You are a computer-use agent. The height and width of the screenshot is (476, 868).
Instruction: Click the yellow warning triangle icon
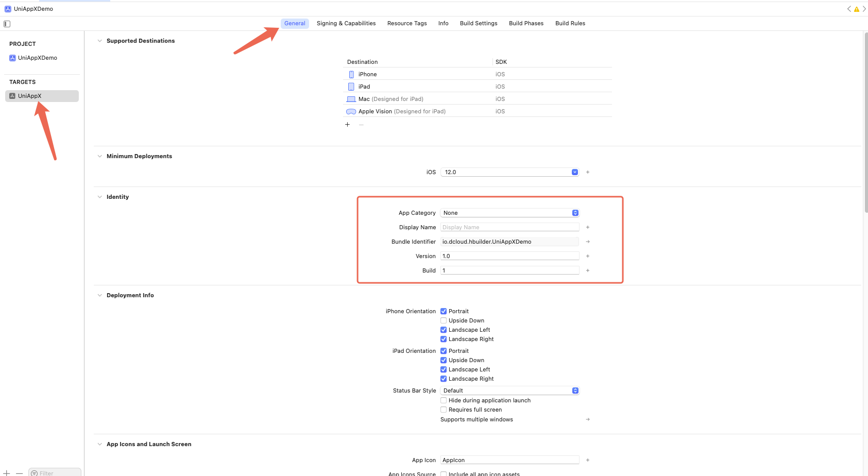click(857, 9)
